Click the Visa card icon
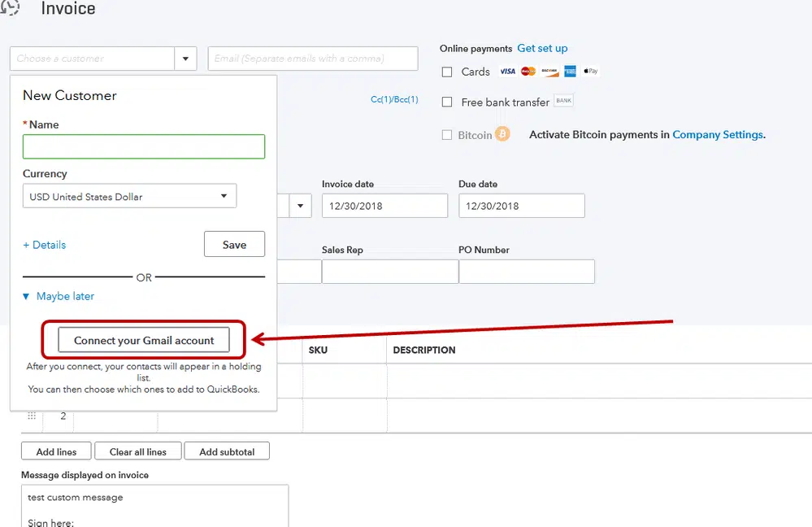 point(507,72)
